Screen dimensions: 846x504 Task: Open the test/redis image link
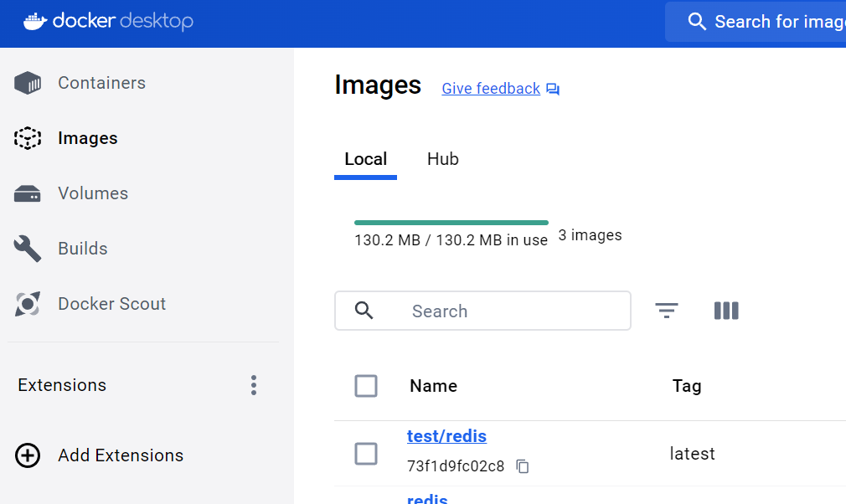click(446, 436)
